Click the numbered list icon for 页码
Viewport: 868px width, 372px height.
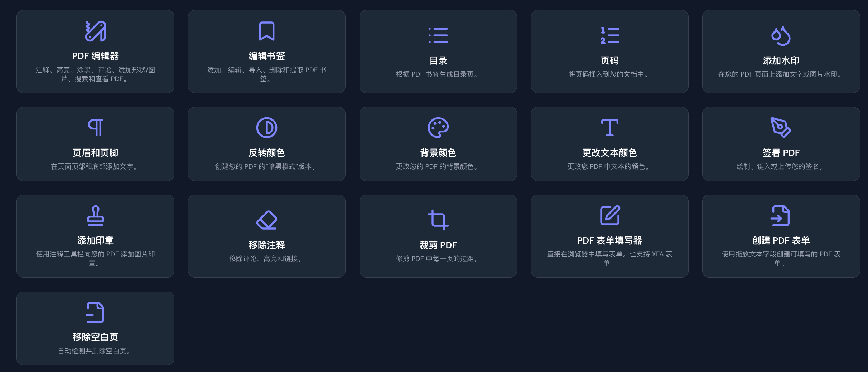pyautogui.click(x=609, y=35)
